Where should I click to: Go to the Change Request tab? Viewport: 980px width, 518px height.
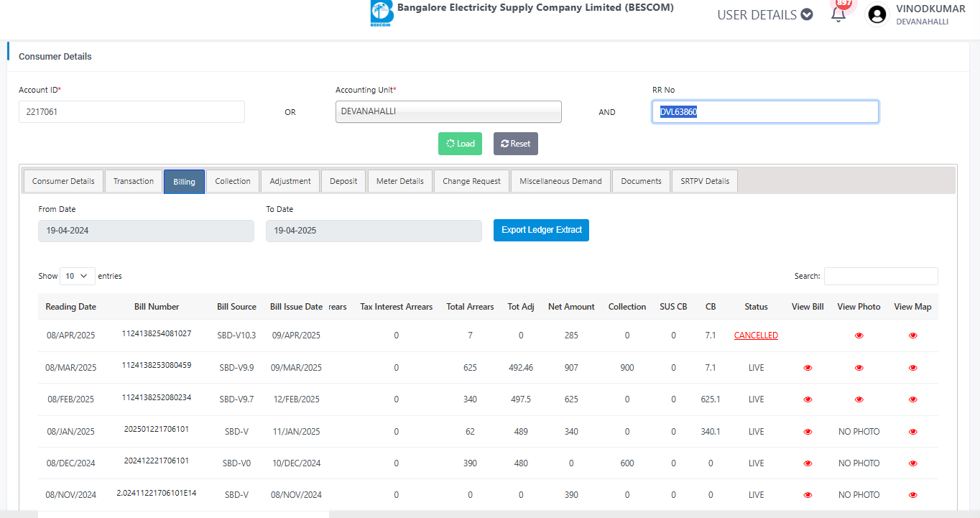471,181
